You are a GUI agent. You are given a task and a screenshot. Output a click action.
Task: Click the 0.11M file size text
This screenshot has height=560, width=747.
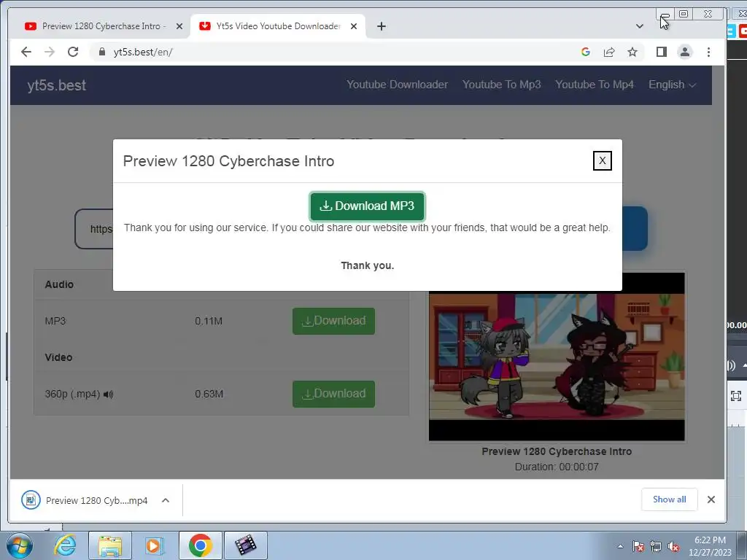point(209,321)
